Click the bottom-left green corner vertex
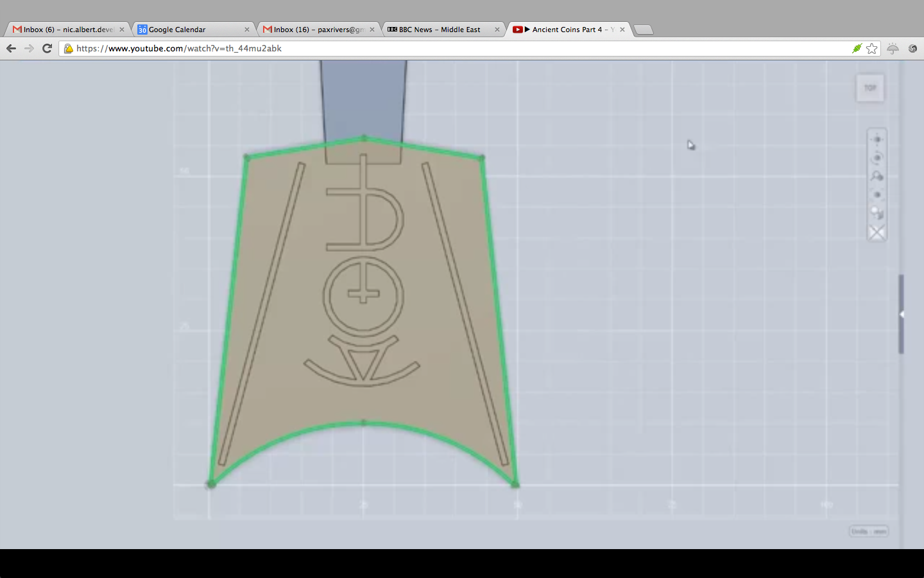Image resolution: width=924 pixels, height=578 pixels. click(211, 484)
